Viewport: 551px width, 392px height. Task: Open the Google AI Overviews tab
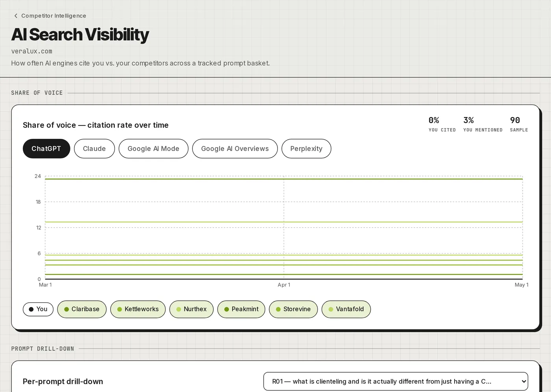(x=235, y=149)
